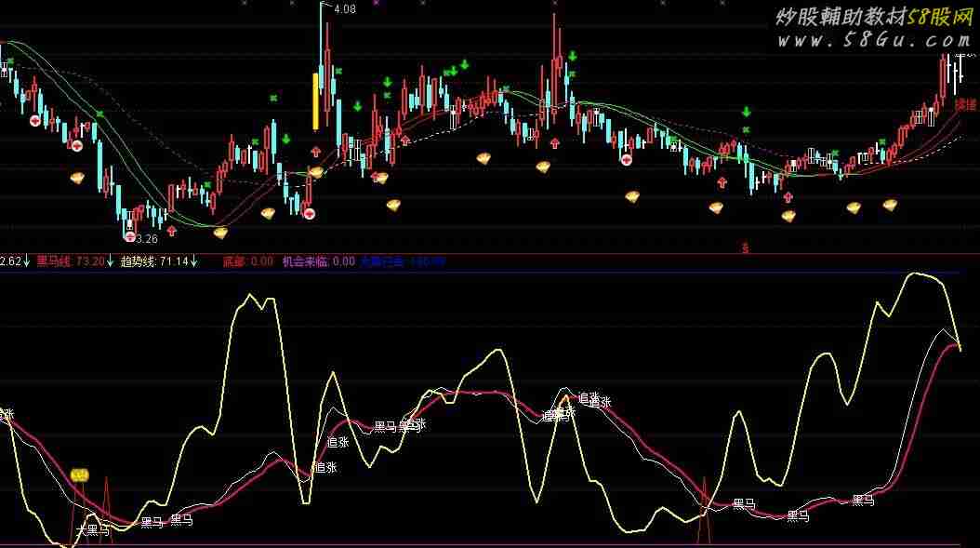980x548 pixels.
Task: Click the 4.08 high price label
Action: click(344, 9)
